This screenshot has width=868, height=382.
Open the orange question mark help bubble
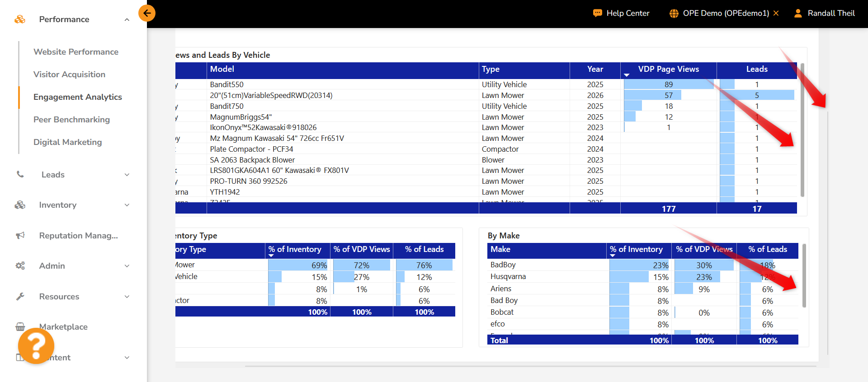pyautogui.click(x=36, y=345)
